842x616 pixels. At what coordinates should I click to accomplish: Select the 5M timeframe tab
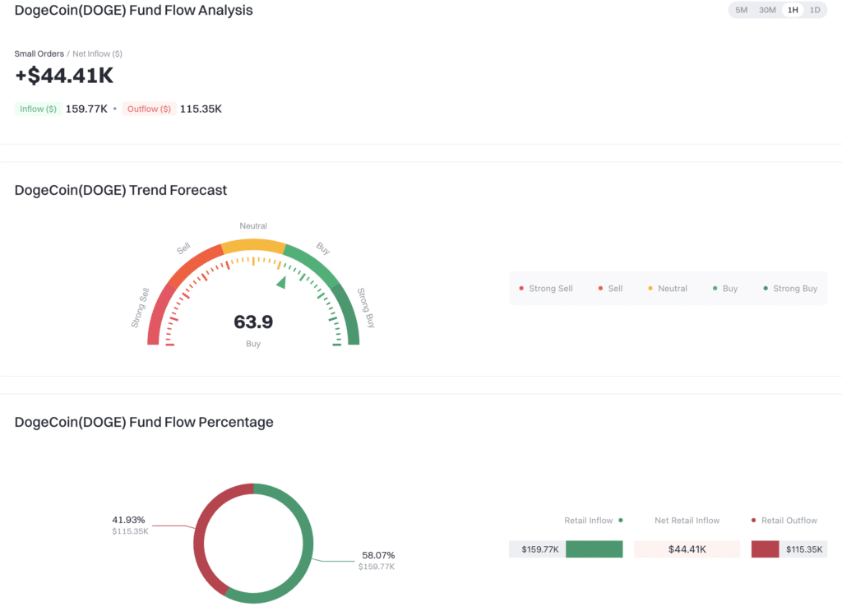[741, 10]
